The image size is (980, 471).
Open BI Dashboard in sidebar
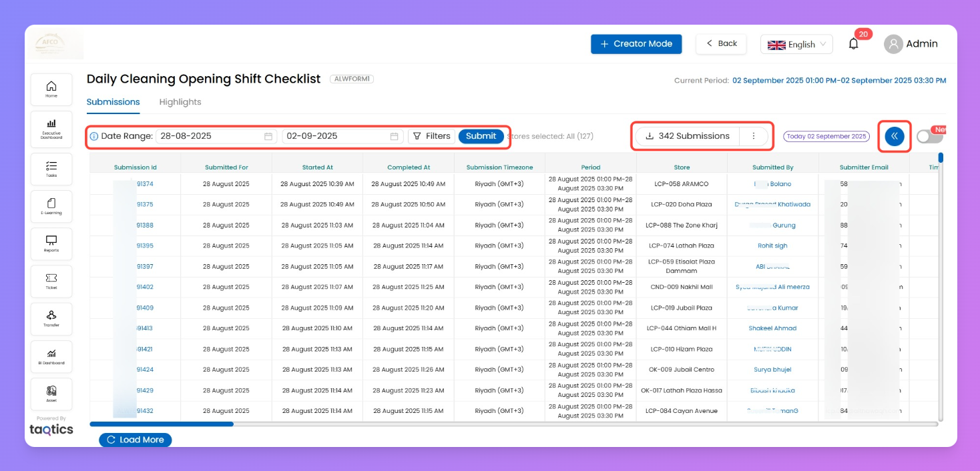pos(51,356)
